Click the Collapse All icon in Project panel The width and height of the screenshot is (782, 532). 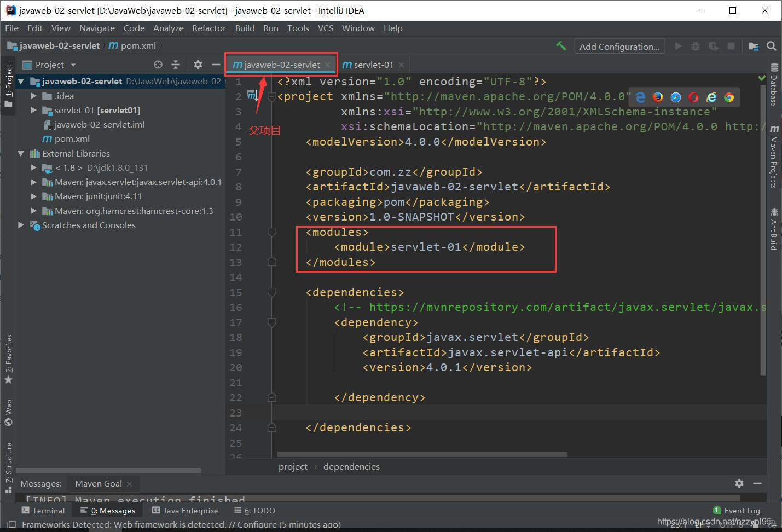pos(176,65)
